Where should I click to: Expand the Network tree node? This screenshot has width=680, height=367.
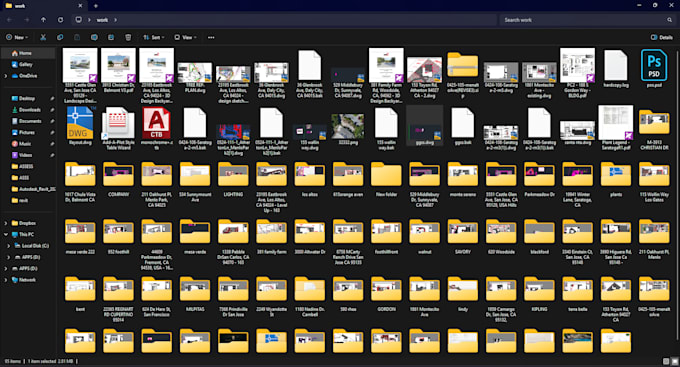6,280
